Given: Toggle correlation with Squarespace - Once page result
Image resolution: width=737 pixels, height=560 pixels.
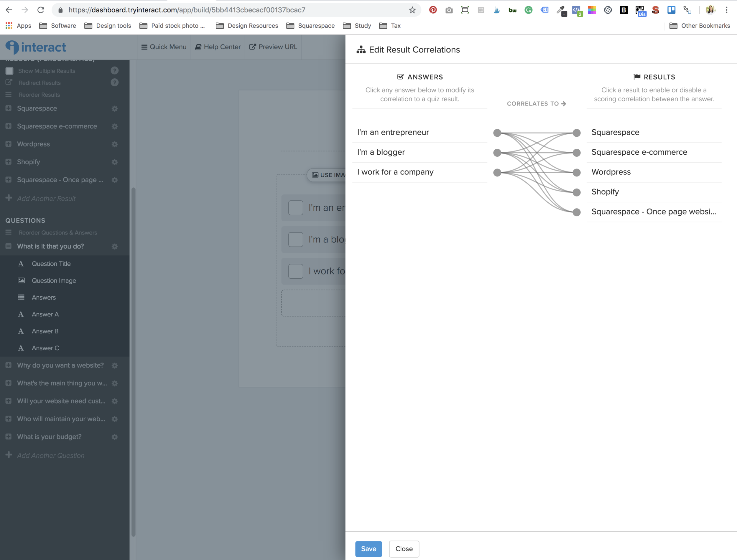Looking at the screenshot, I should pyautogui.click(x=654, y=212).
